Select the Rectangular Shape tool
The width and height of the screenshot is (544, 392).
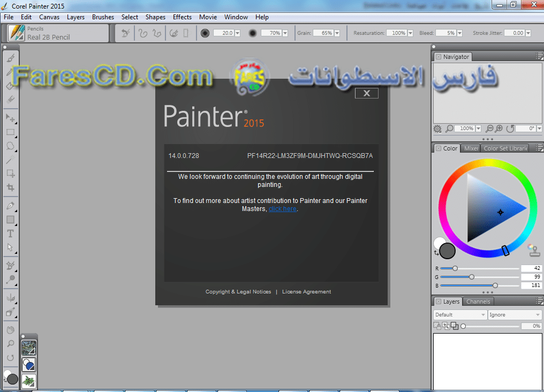pyautogui.click(x=10, y=220)
